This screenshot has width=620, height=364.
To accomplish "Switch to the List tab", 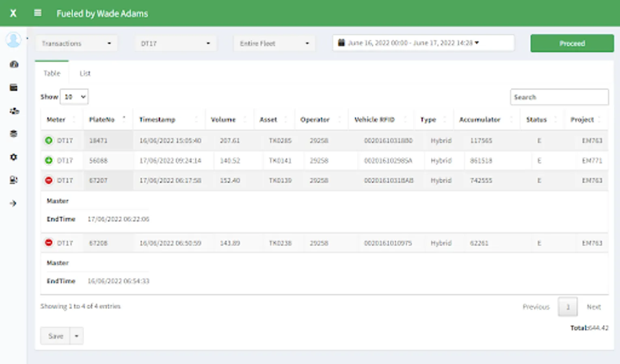I will [x=85, y=73].
